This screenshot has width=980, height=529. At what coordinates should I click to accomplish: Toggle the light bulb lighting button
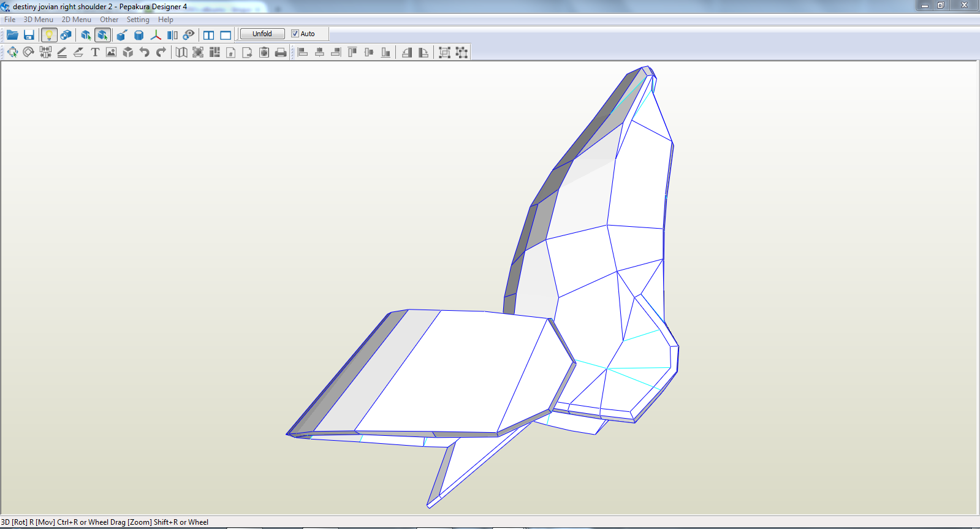49,35
